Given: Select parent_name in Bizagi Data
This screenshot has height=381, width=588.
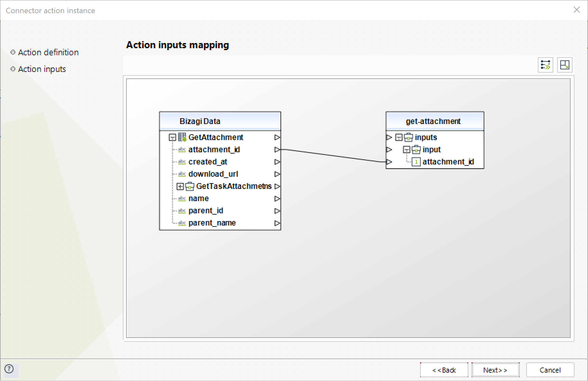Looking at the screenshot, I should click(x=212, y=223).
